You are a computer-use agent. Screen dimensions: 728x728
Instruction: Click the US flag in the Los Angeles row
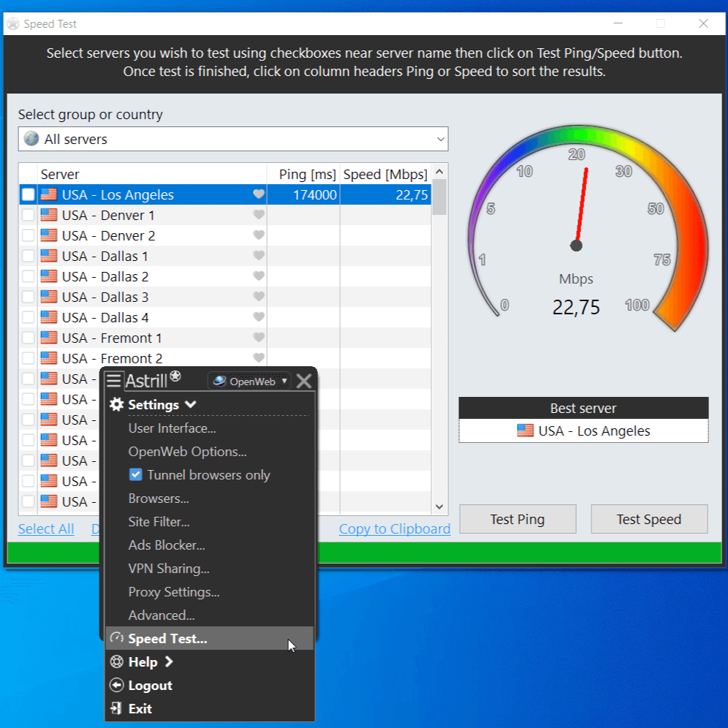[x=49, y=194]
